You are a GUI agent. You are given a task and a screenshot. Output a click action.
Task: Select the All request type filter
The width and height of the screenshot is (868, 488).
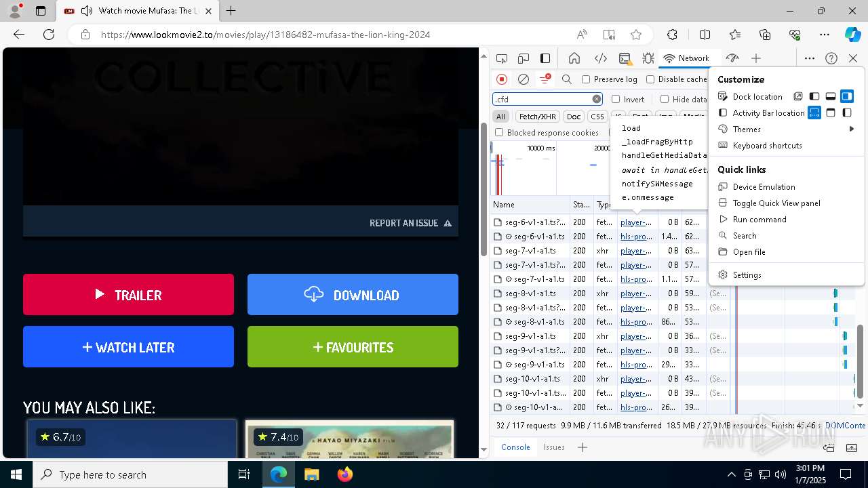500,117
